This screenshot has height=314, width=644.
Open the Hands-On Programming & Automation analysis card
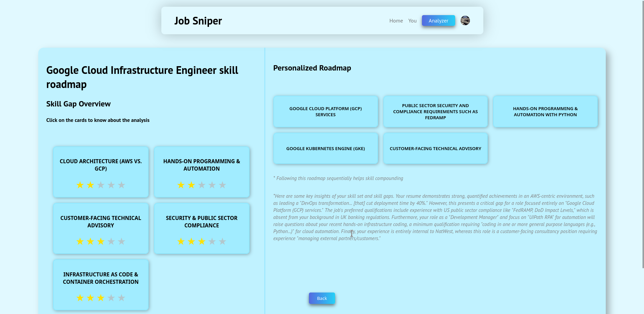click(201, 165)
